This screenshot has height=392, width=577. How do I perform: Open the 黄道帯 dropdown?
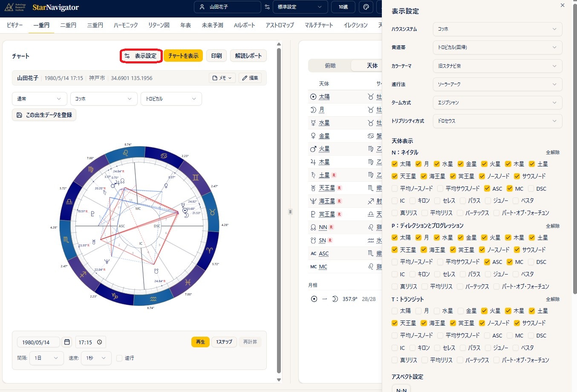click(x=497, y=47)
